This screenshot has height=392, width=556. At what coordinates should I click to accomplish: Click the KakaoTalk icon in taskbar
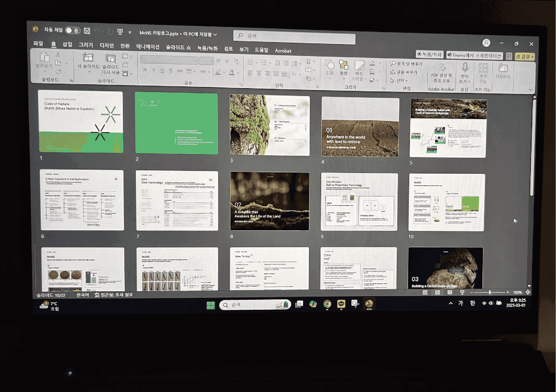tap(341, 304)
